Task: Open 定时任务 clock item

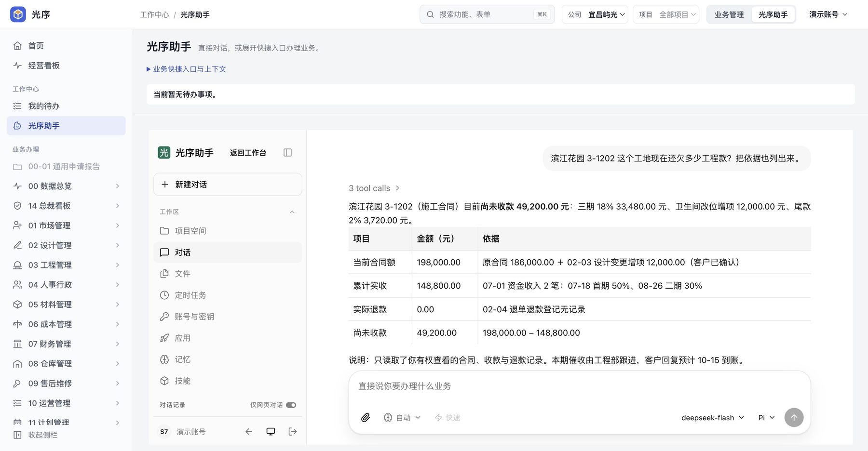Action: pyautogui.click(x=228, y=295)
